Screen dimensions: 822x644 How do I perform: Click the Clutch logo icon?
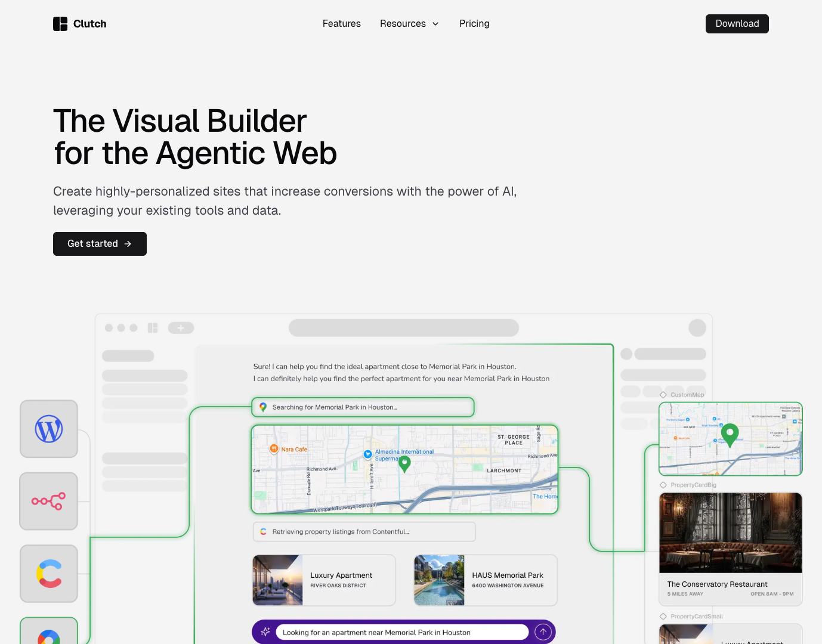[x=60, y=24]
